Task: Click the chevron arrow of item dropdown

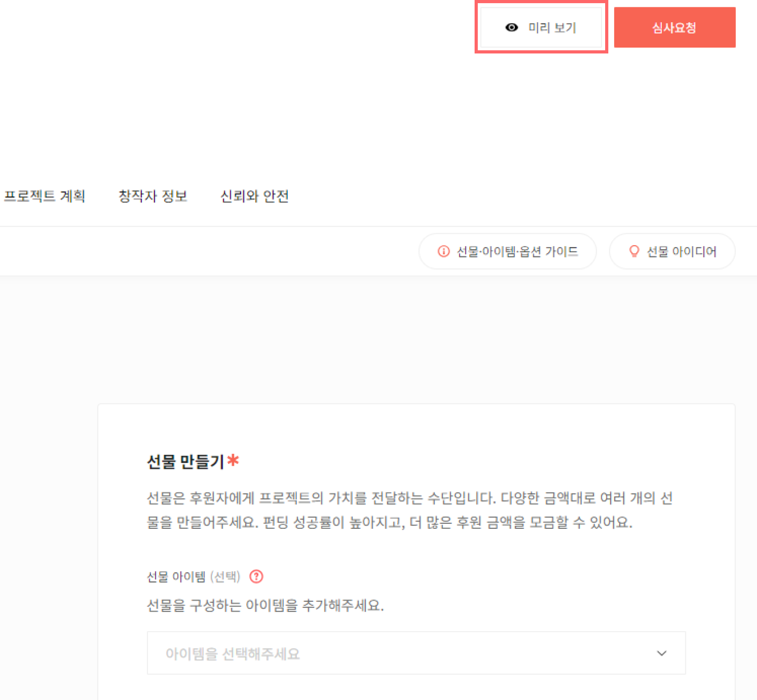Action: [662, 653]
